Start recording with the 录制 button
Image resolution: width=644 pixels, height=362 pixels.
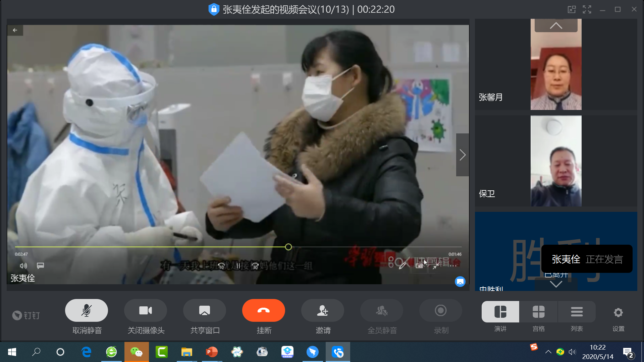tap(440, 311)
